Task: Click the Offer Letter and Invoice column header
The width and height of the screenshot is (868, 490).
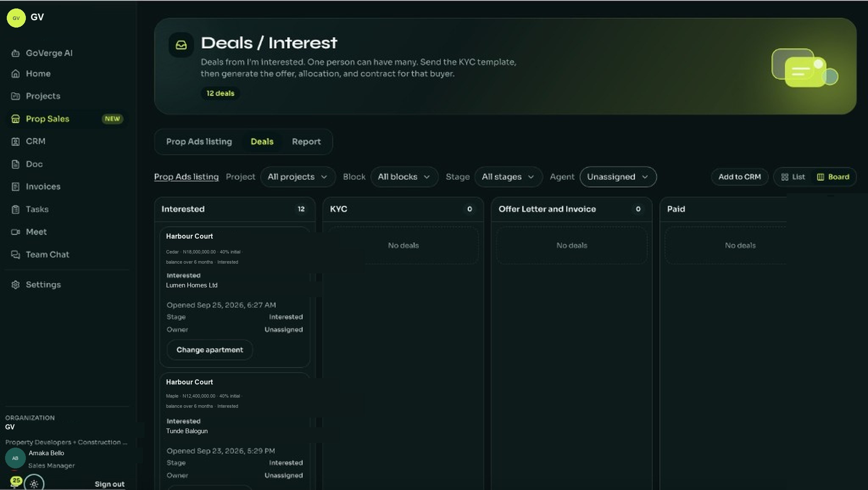Action: tap(571, 209)
